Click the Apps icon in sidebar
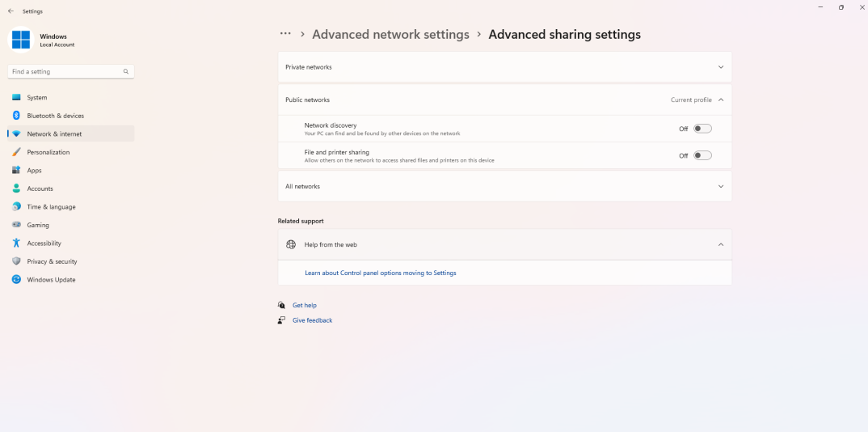This screenshot has height=432, width=868. 17,171
